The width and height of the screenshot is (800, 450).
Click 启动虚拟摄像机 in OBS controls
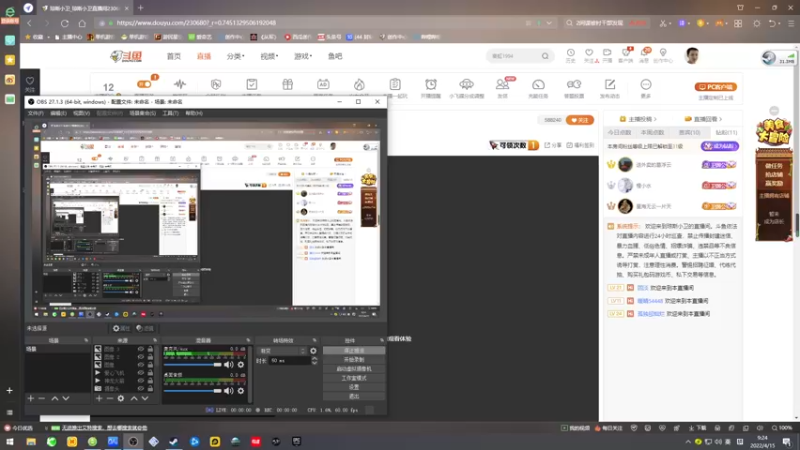(354, 369)
